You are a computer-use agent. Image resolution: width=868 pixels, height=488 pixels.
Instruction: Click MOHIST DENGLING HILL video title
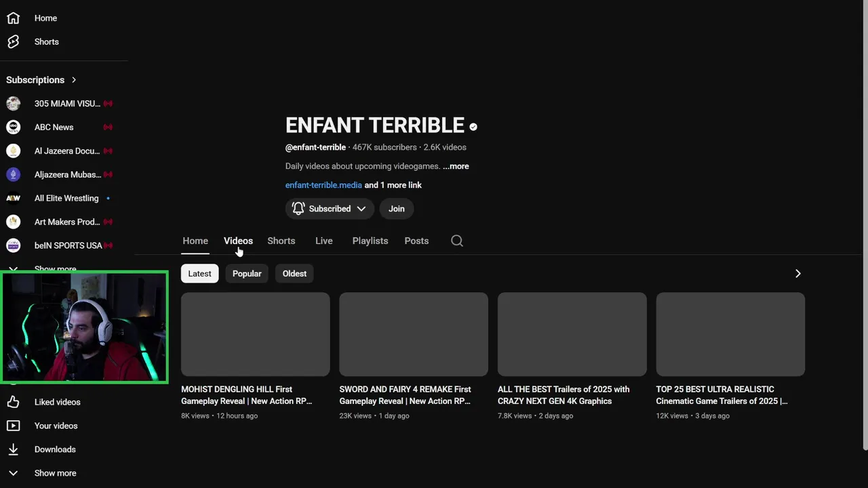click(247, 395)
